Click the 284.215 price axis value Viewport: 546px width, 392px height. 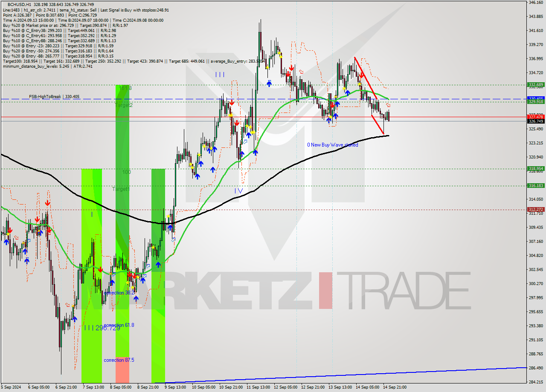tap(536, 382)
